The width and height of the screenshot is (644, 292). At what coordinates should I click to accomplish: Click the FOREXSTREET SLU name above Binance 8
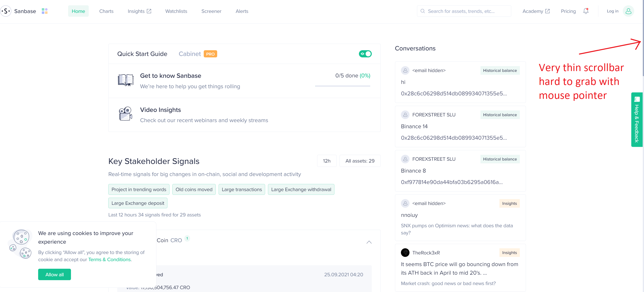434,159
